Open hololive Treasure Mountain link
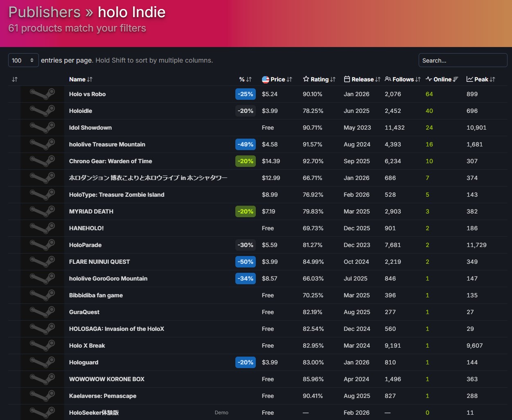Viewport: 512px width, 420px height. pyautogui.click(x=107, y=144)
